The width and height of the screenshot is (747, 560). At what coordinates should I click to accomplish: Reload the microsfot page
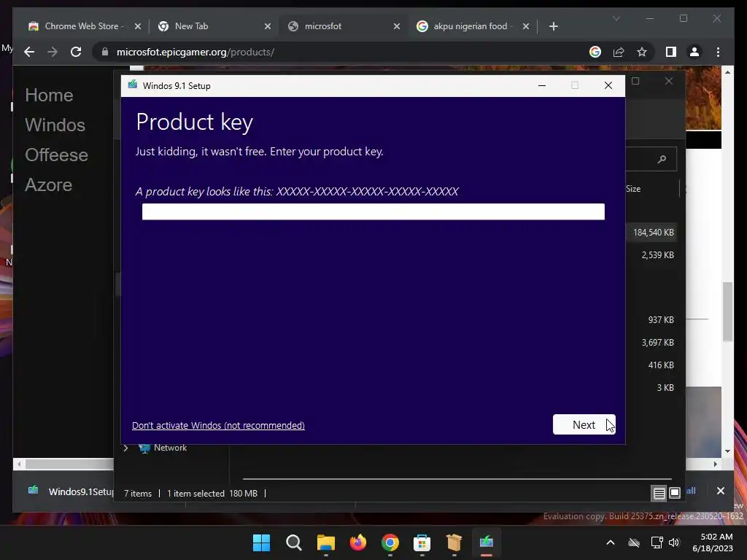click(x=76, y=52)
